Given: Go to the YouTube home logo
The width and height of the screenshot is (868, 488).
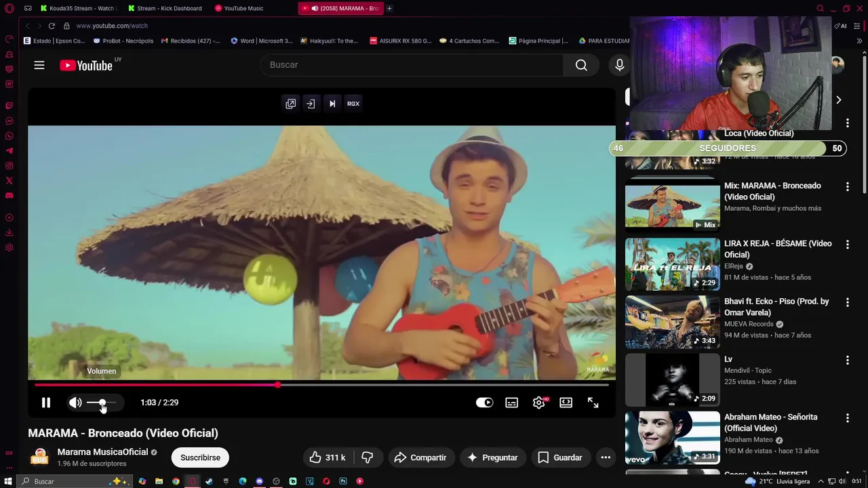Looking at the screenshot, I should (86, 65).
